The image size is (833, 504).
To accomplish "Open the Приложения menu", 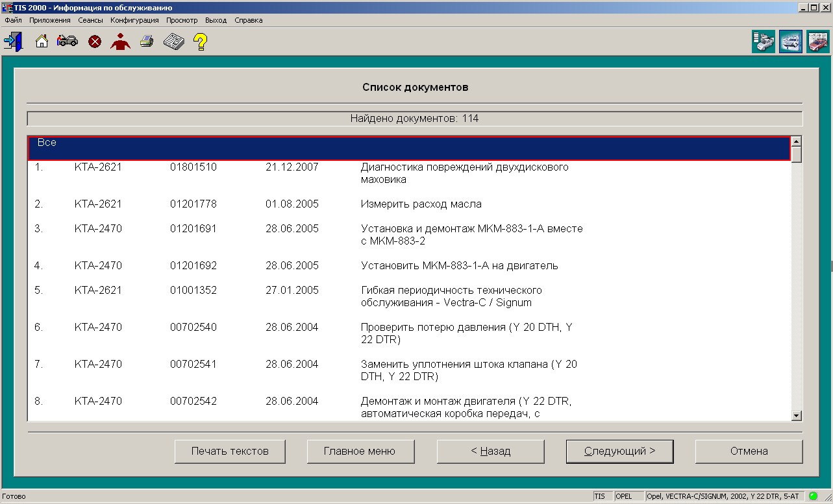I will 50,20.
